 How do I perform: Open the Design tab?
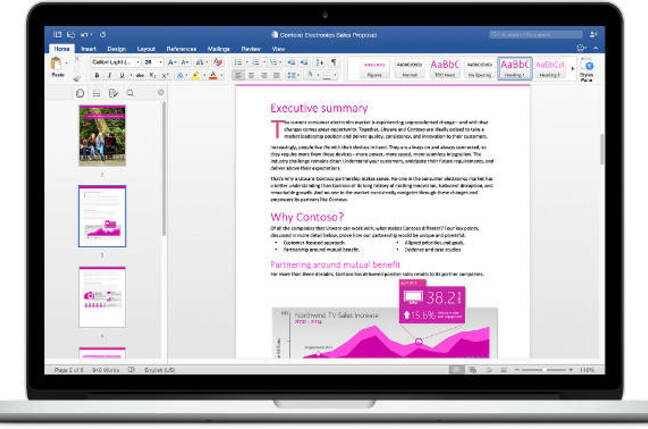pyautogui.click(x=116, y=49)
